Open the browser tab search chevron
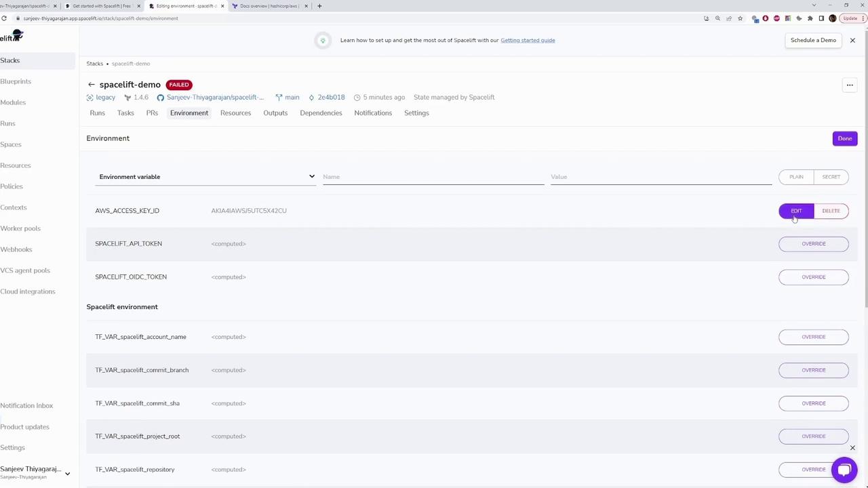The height and width of the screenshot is (488, 868). [814, 5]
